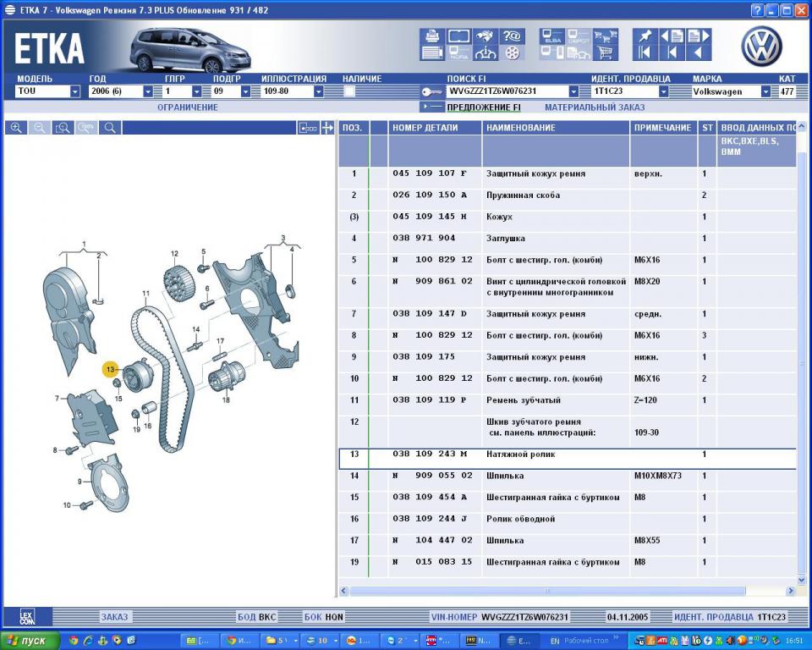This screenshot has height=650, width=812.
Task: Open the ОГРАНИЧЕНИЕ tab
Action: click(x=188, y=107)
